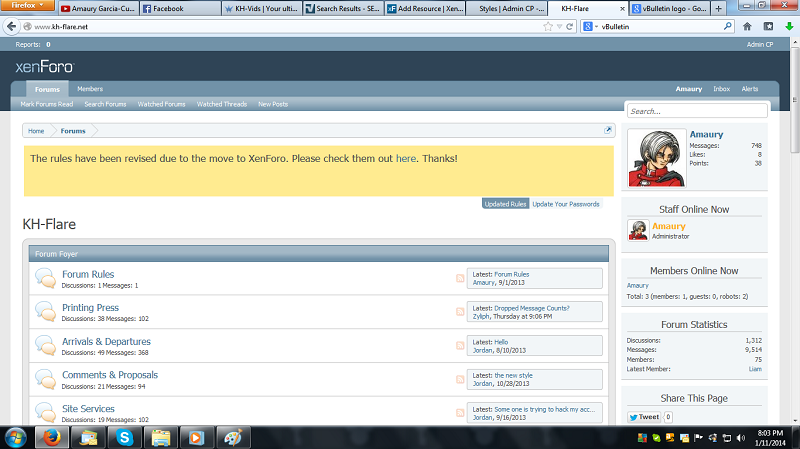The image size is (800, 449).
Task: Select the Updated Rules notice tab
Action: pos(505,203)
